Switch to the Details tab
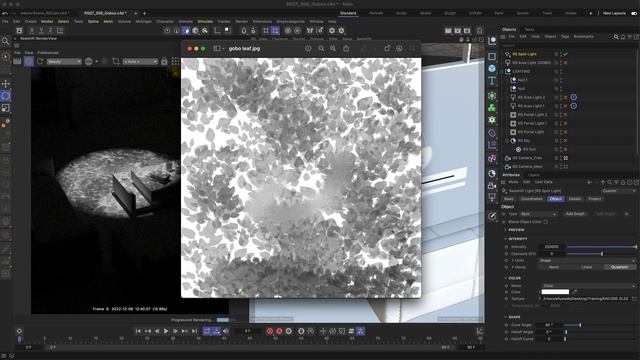Screen dimensions: 640x360 [575, 199]
